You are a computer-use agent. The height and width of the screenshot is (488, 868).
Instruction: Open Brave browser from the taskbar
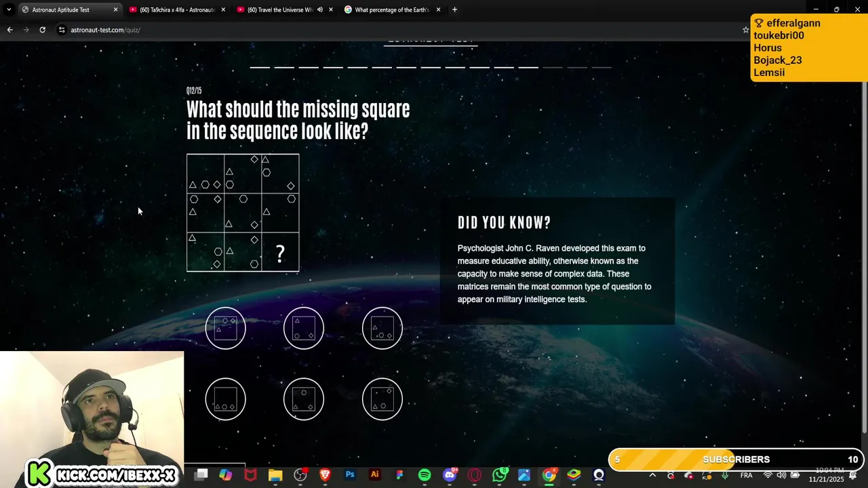point(325,475)
